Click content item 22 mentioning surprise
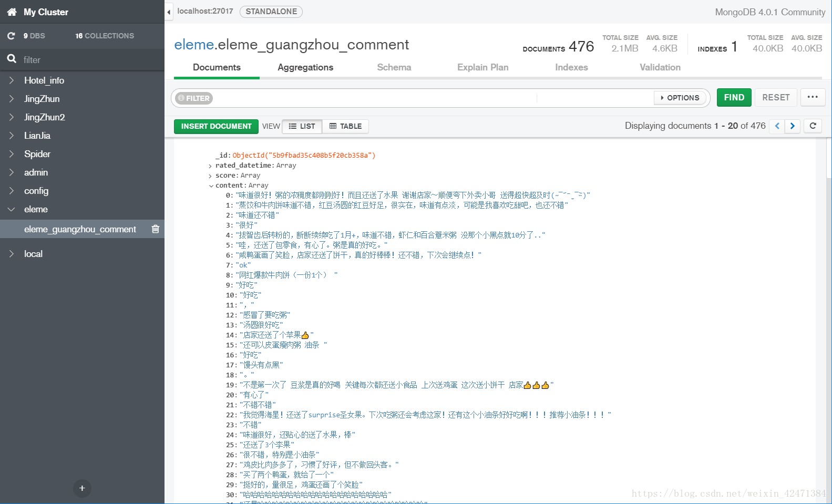The height and width of the screenshot is (504, 832). coord(425,415)
